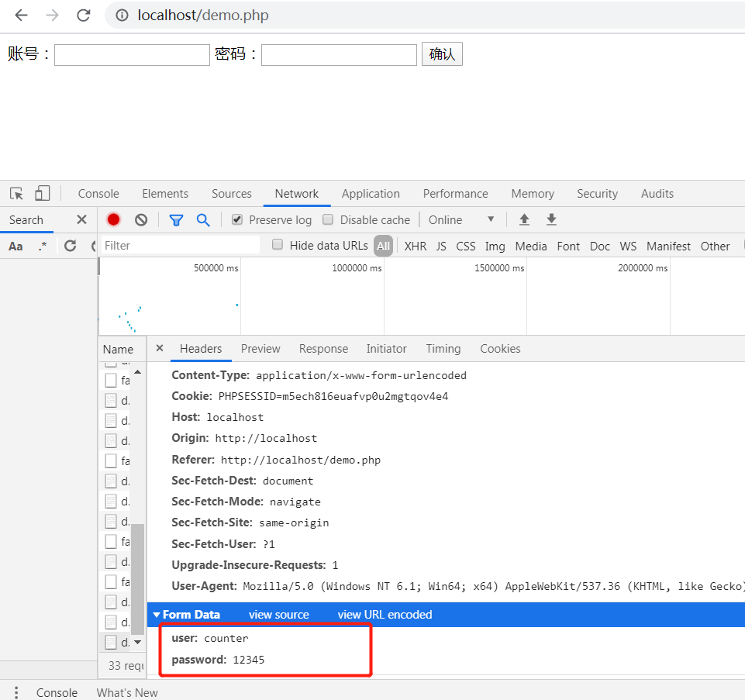Stop recording network log with red button
The height and width of the screenshot is (700, 745).
[113, 219]
